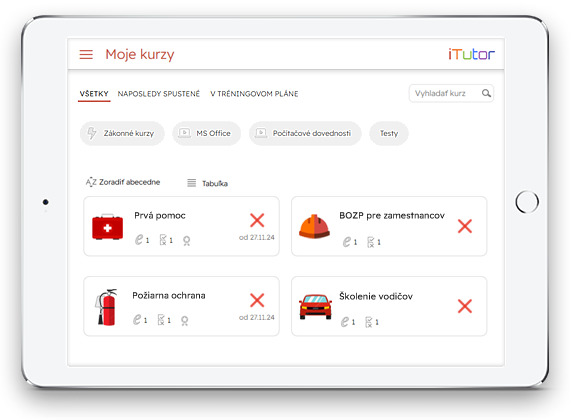Open the hamburger menu
570x420 pixels.
coord(86,55)
